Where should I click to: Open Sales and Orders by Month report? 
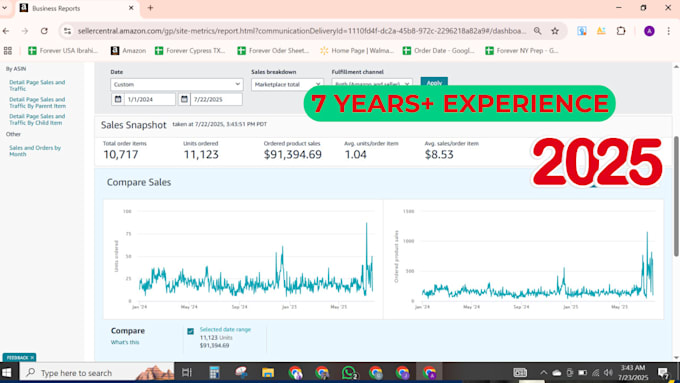tap(35, 151)
